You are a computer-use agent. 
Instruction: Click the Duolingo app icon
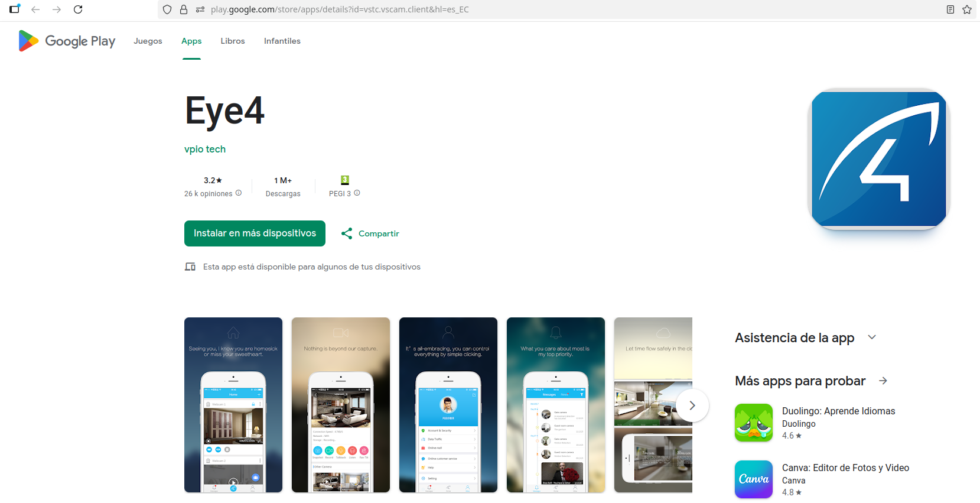point(753,423)
